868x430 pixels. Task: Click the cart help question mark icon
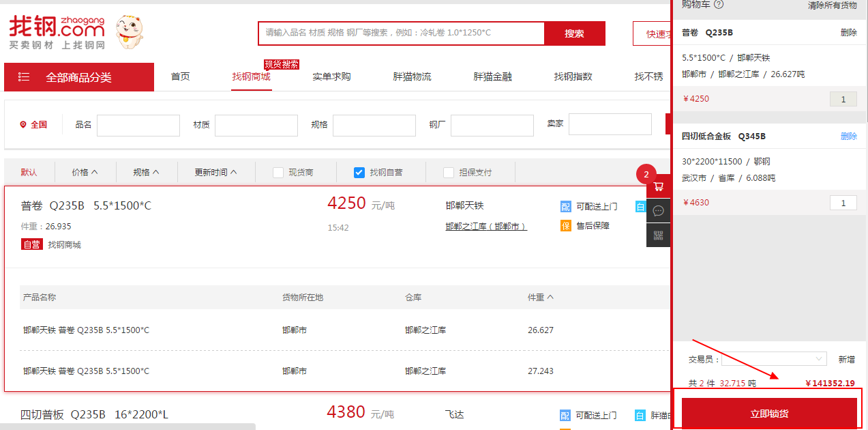pyautogui.click(x=718, y=5)
